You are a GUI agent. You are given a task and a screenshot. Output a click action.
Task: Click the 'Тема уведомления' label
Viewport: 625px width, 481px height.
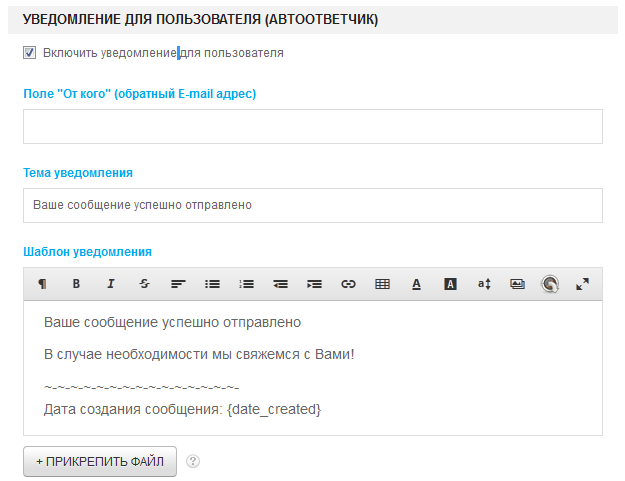pos(78,173)
